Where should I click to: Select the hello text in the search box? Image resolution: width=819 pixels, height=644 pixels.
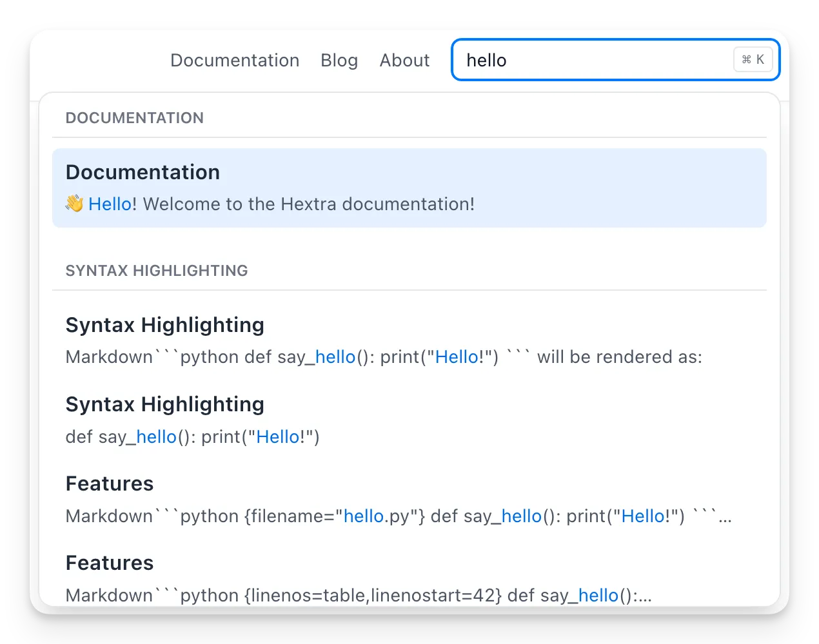pyautogui.click(x=486, y=60)
